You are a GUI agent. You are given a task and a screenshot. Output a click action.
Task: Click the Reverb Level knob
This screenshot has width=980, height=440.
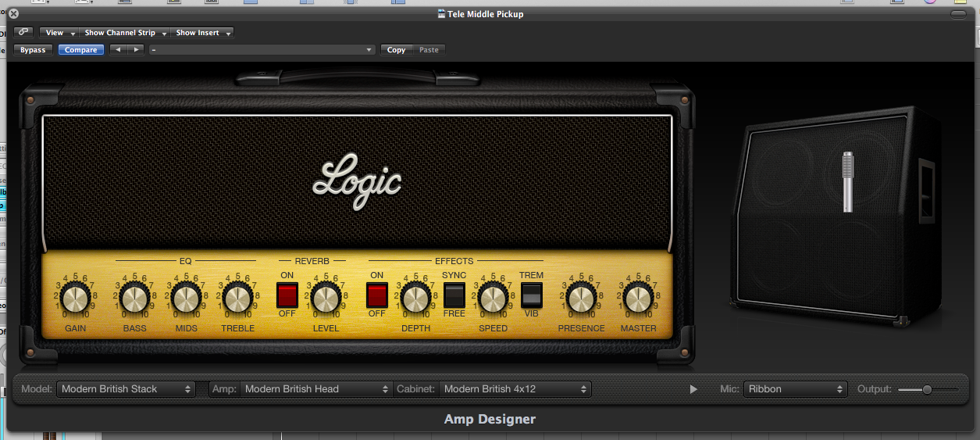pyautogui.click(x=326, y=299)
